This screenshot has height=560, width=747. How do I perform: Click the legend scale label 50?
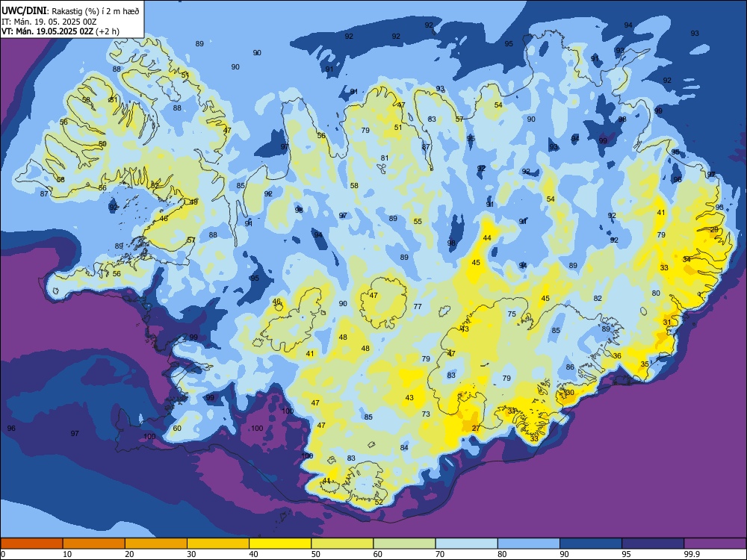[x=316, y=554]
